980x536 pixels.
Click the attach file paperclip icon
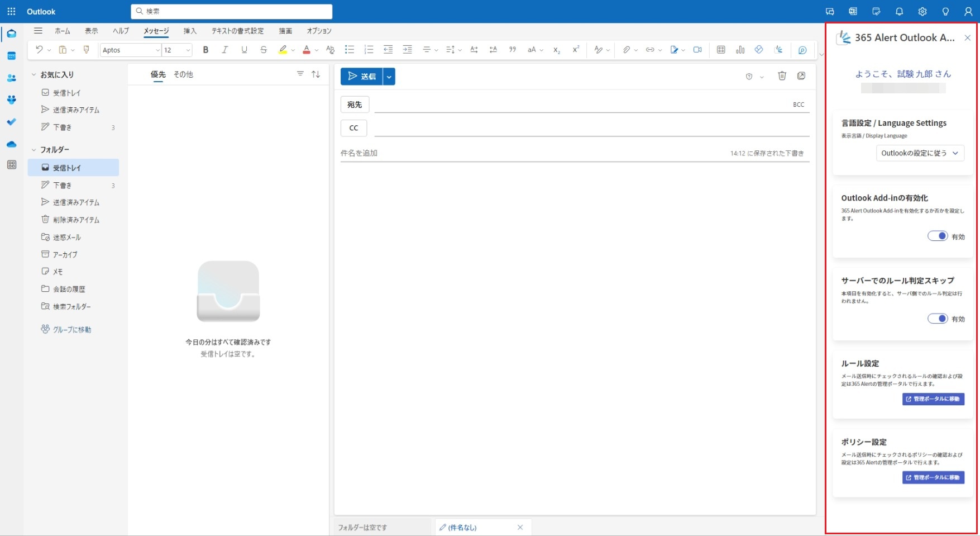coord(627,50)
